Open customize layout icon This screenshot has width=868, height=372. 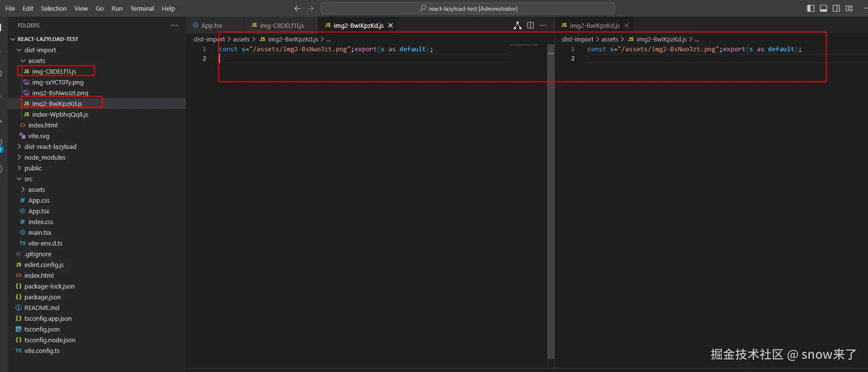click(849, 8)
